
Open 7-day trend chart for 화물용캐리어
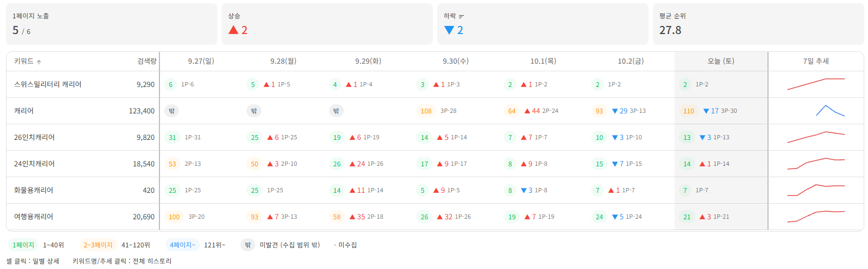[816, 190]
